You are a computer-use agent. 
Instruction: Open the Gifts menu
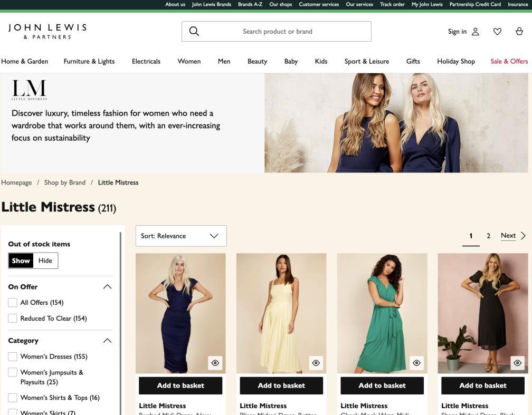pos(413,61)
